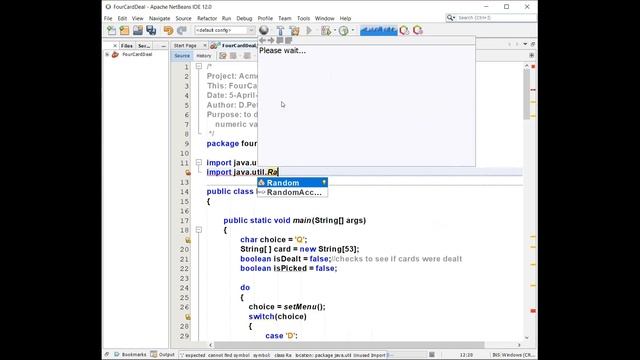Viewport: 640px width, 360px height.
Task: Switch to the Start Page tab
Action: click(x=185, y=46)
